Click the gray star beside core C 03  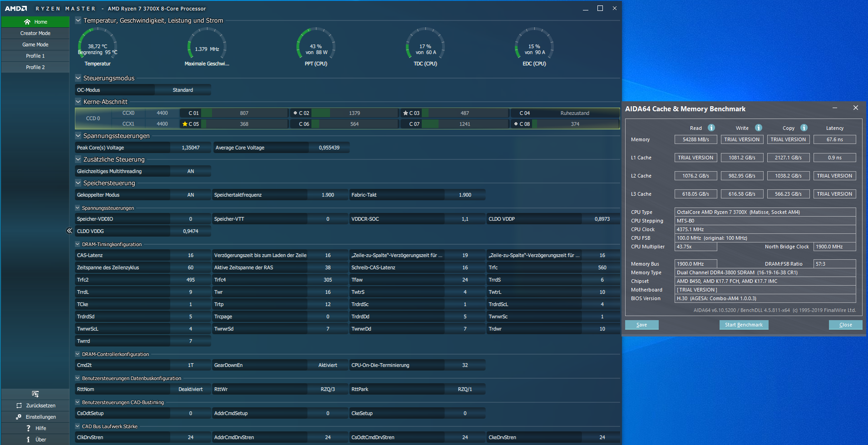pyautogui.click(x=405, y=113)
